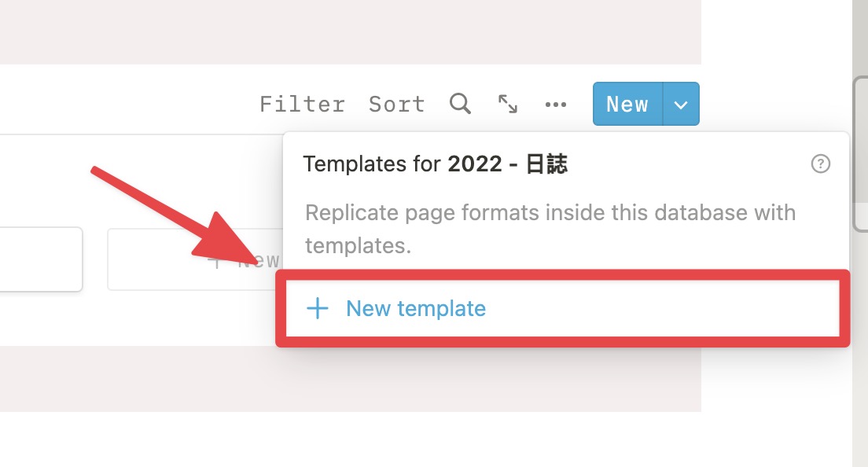
Task: Click the Templates for 2022 heading
Action: [435, 164]
